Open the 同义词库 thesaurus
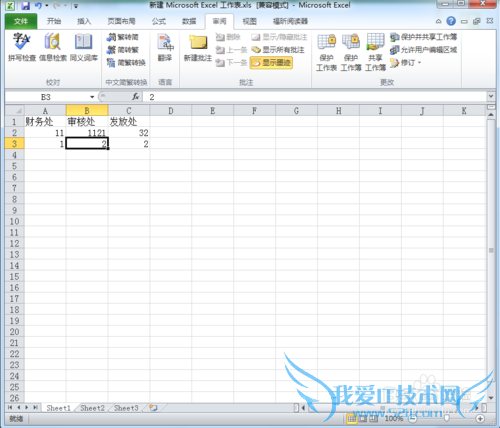The image size is (500, 428). pyautogui.click(x=84, y=47)
